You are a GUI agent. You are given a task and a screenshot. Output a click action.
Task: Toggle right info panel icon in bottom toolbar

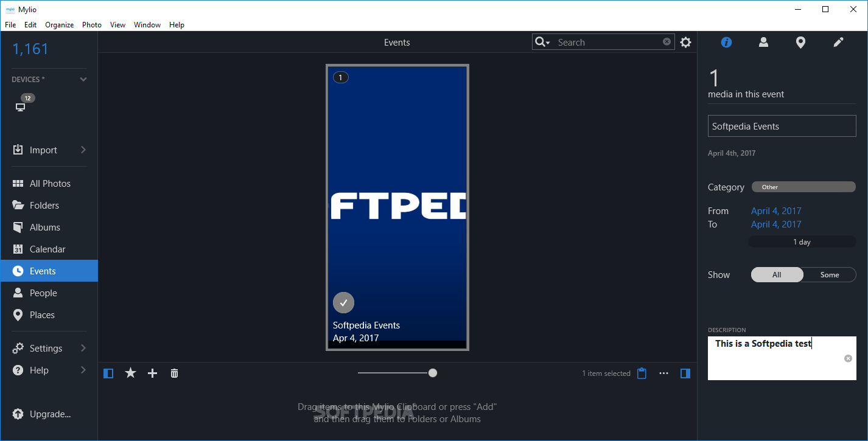click(685, 373)
